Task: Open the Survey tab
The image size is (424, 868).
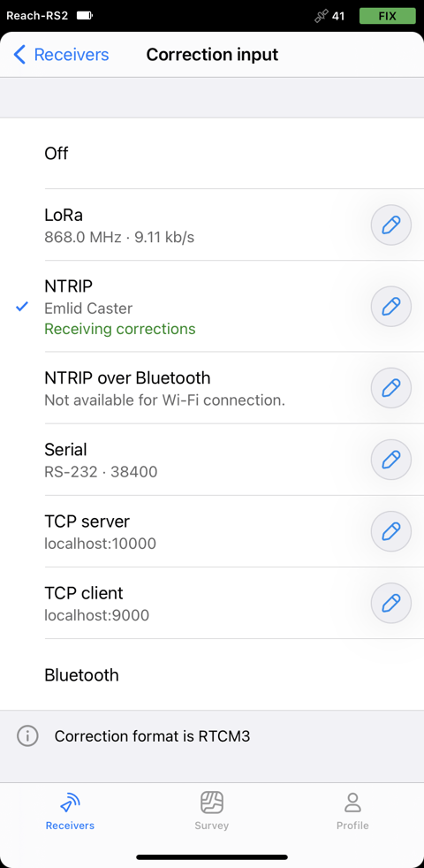Action: pos(211,811)
